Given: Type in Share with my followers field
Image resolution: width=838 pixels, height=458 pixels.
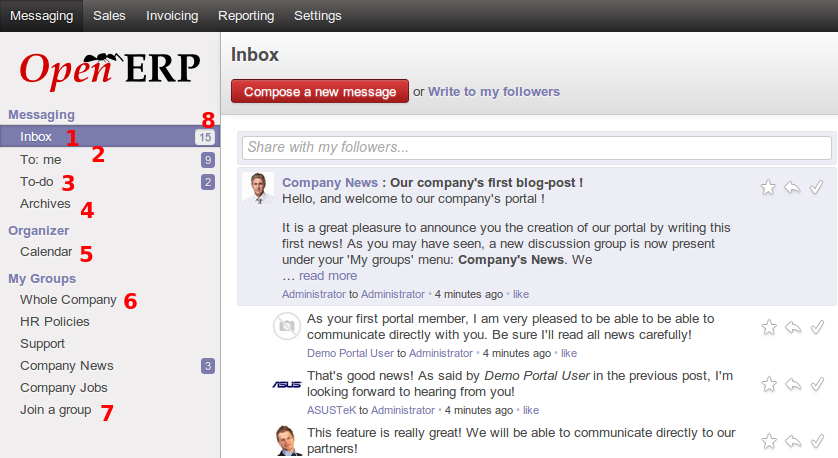Looking at the screenshot, I should tap(536, 147).
